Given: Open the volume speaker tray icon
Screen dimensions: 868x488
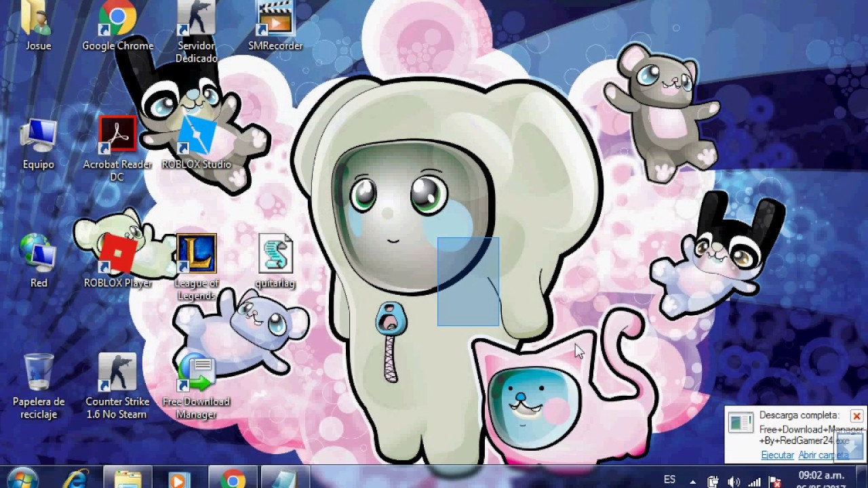Looking at the screenshot, I should pos(733,482).
